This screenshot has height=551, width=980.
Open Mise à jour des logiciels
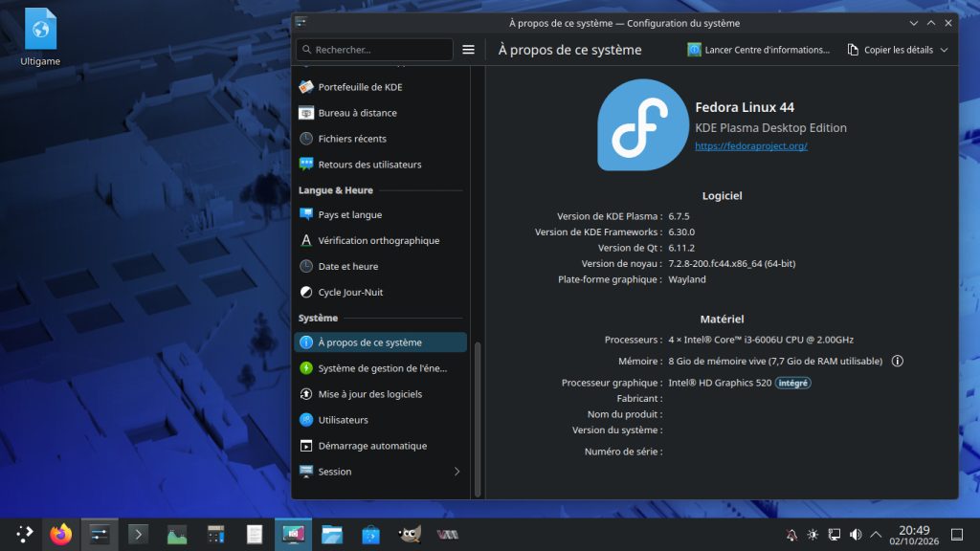point(380,394)
